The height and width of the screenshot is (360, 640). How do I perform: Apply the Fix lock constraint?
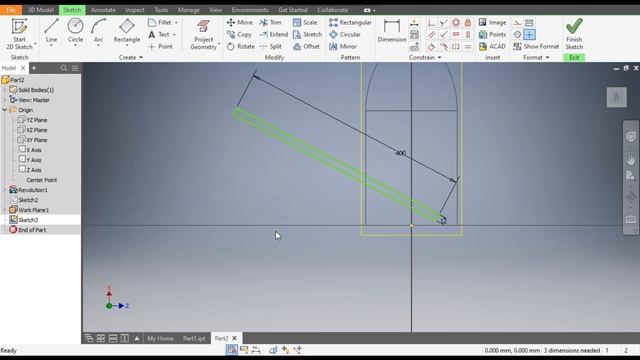tap(468, 22)
